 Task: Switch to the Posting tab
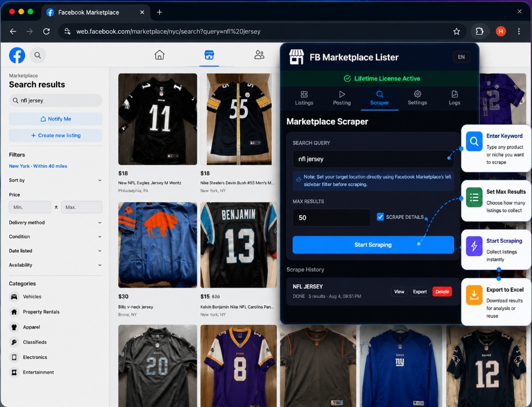point(342,98)
